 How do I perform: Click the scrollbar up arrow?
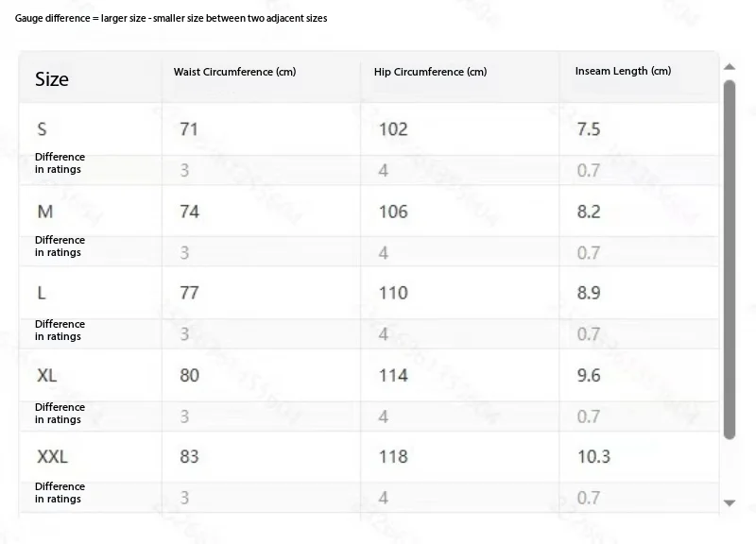click(730, 67)
